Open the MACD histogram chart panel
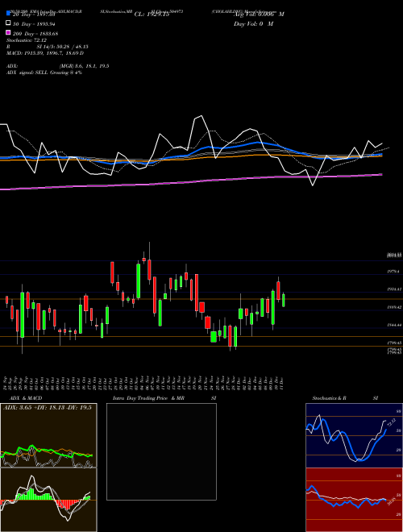403x532 pixels. [48, 500]
